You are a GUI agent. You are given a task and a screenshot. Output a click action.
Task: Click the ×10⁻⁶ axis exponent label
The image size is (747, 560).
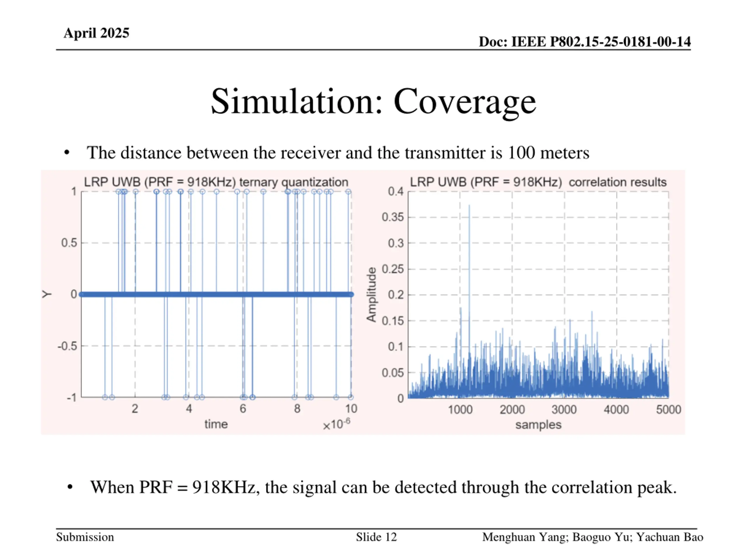click(337, 424)
